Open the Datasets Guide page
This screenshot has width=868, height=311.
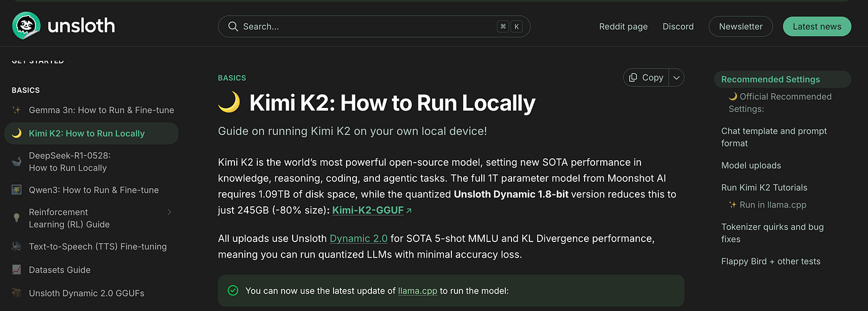60,270
